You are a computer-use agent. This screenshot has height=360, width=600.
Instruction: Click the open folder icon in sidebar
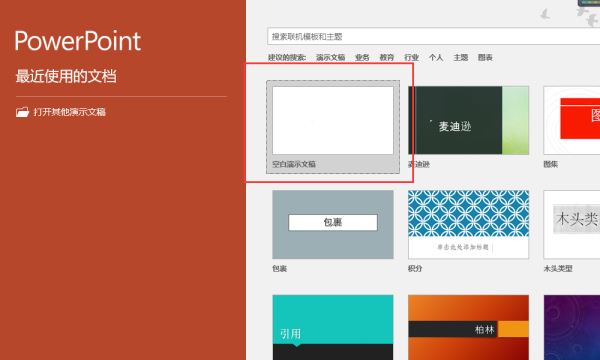[x=23, y=112]
